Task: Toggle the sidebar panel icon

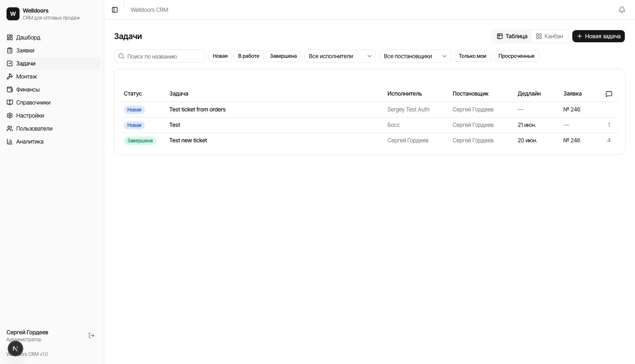Action: point(115,10)
